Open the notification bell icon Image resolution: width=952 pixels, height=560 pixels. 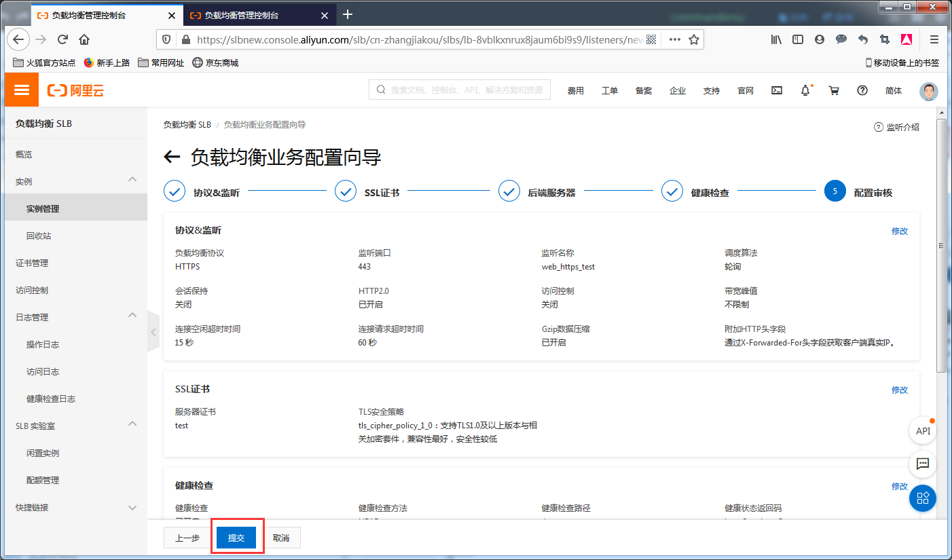pyautogui.click(x=805, y=90)
